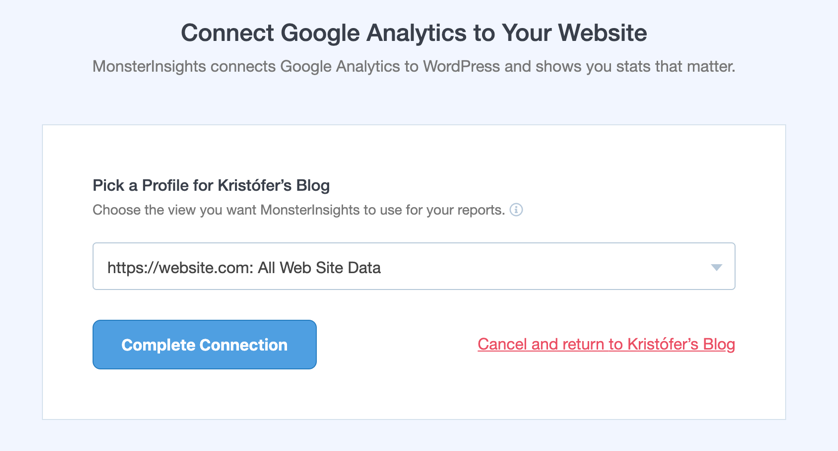
Task: Click the word 'WordPress' in the subtitle
Action: coord(461,66)
